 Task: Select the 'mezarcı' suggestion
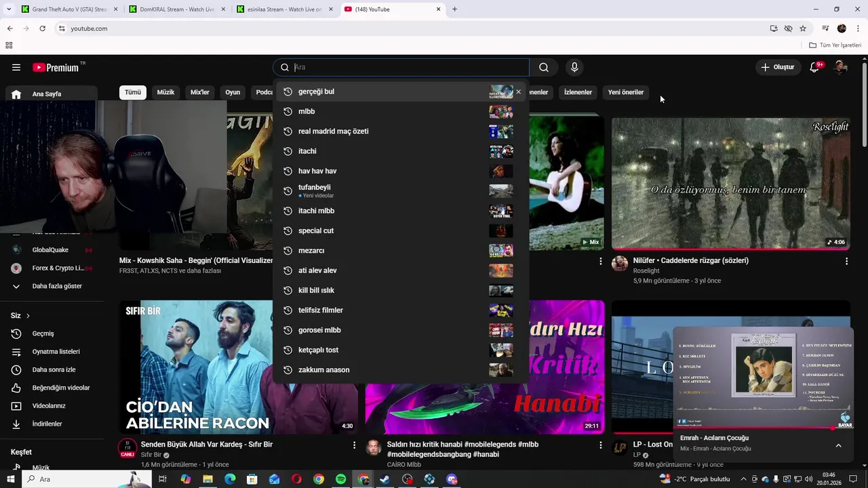(400, 251)
